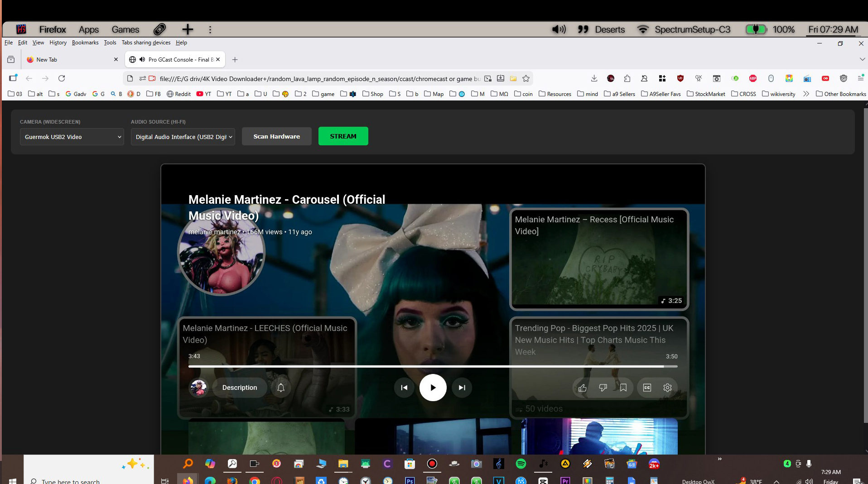Dislike the video with thumbs down icon
The height and width of the screenshot is (484, 868).
[x=603, y=388]
